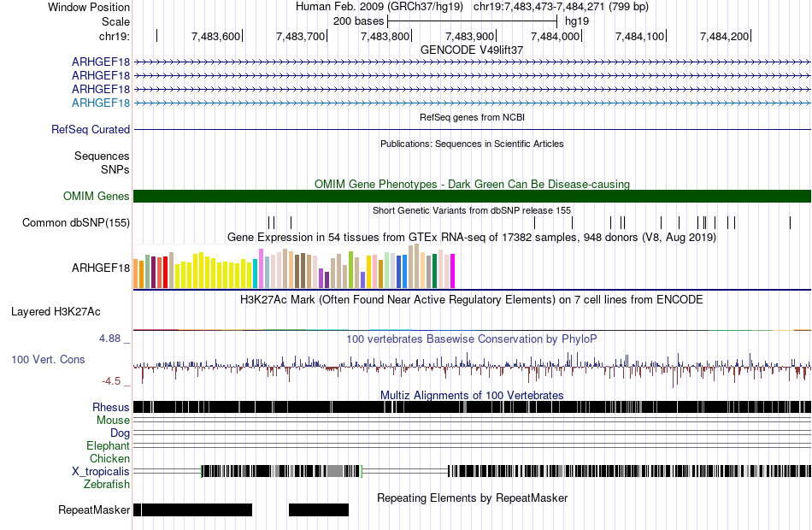
Task: Select the Zebrafish alignment row label
Action: (107, 485)
